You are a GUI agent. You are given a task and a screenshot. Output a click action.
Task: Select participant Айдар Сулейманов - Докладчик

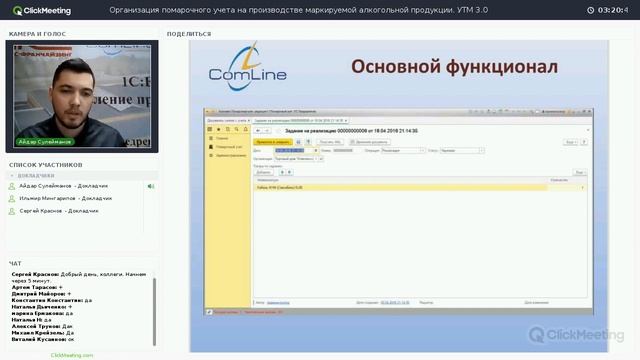point(64,186)
